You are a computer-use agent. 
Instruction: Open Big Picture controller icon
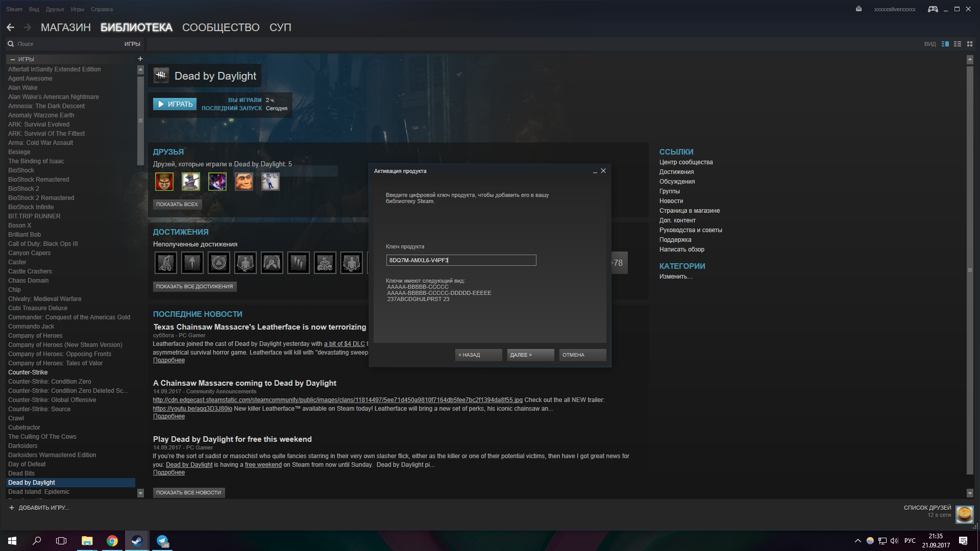click(933, 9)
